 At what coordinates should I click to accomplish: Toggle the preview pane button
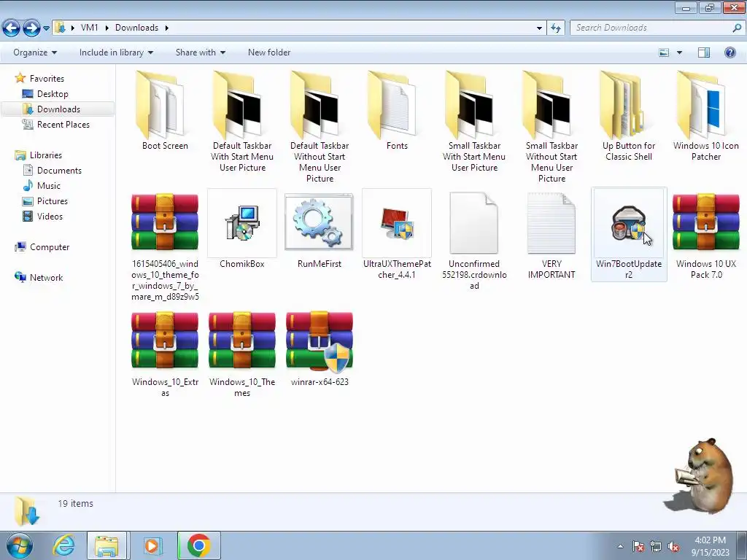click(704, 52)
